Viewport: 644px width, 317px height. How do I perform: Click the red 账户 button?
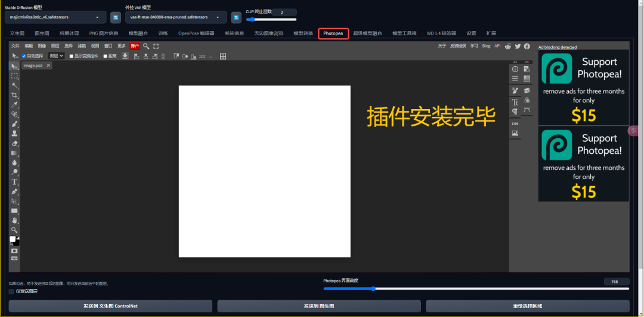(135, 46)
